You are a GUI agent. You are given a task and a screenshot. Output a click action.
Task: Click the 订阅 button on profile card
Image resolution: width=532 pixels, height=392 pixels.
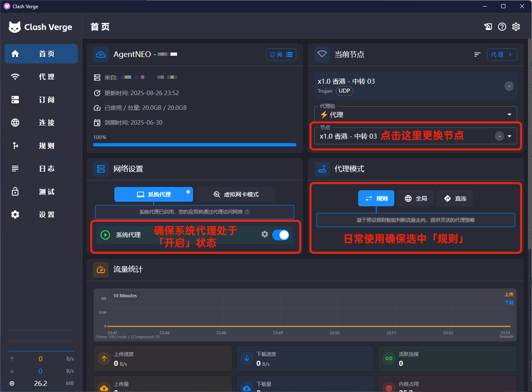tap(281, 55)
